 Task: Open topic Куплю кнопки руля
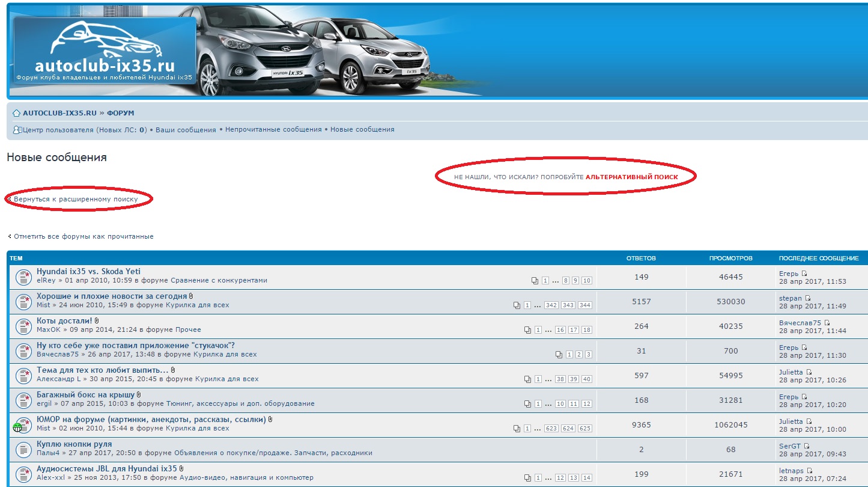pos(74,444)
